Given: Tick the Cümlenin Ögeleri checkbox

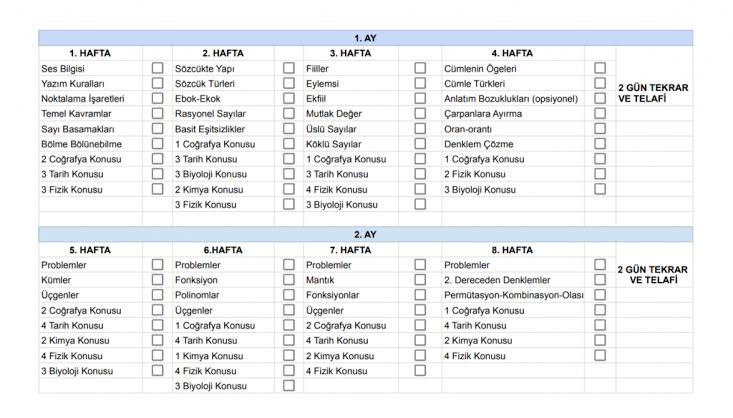Looking at the screenshot, I should click(600, 69).
